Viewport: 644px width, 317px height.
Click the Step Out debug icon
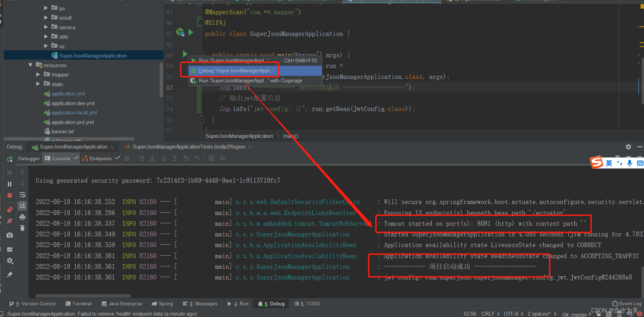(x=175, y=158)
